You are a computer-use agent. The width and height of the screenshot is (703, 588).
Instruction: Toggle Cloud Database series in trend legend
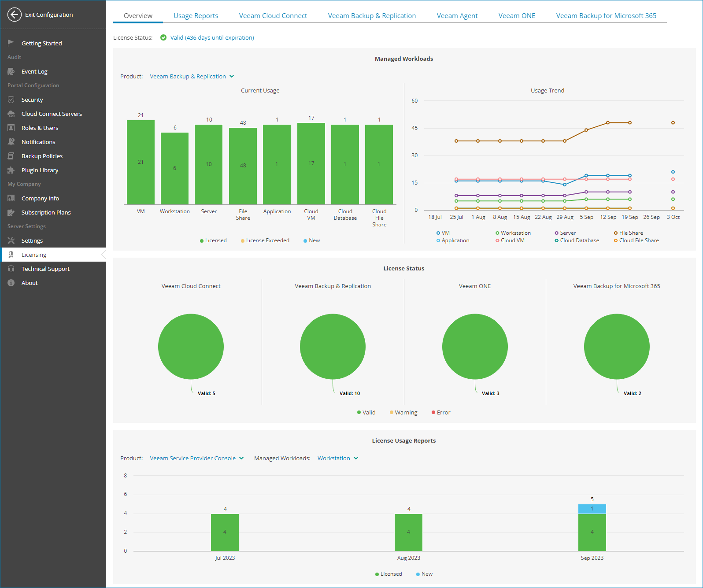pos(577,240)
